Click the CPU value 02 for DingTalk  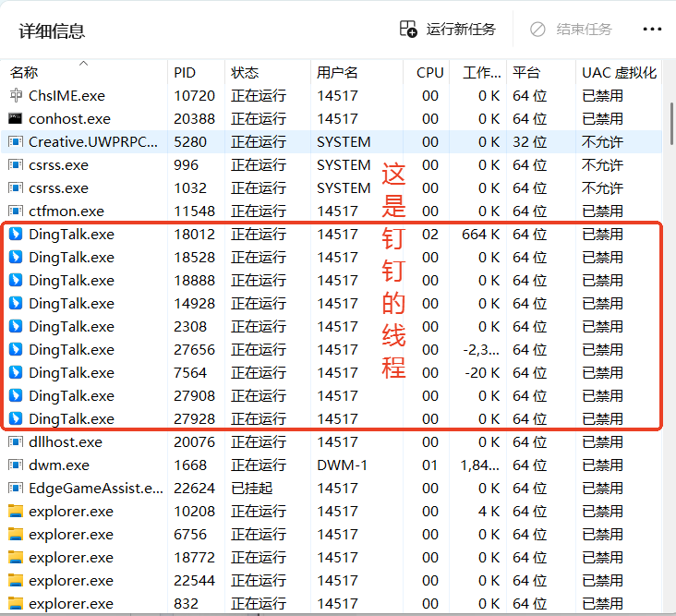[430, 235]
